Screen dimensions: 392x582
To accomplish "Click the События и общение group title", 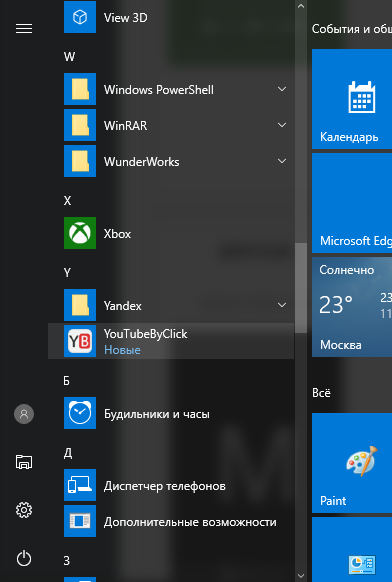I will [x=352, y=29].
